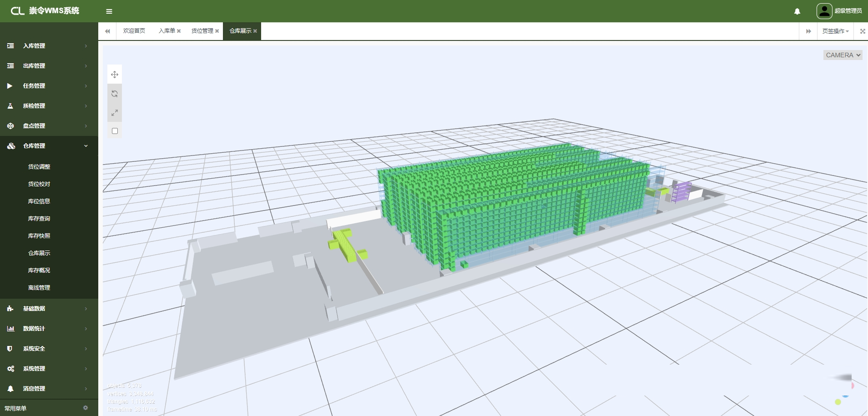Close the 入库单 tab
Screen dimensions: 868x416
point(179,31)
